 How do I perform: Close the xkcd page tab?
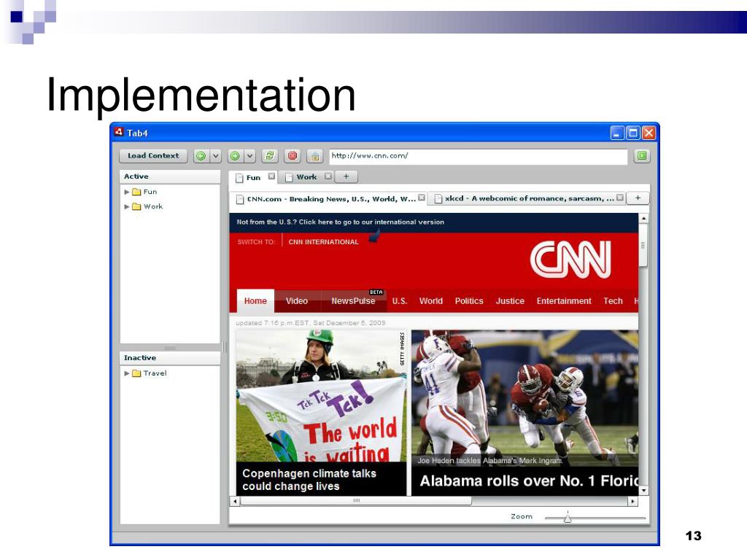620,198
